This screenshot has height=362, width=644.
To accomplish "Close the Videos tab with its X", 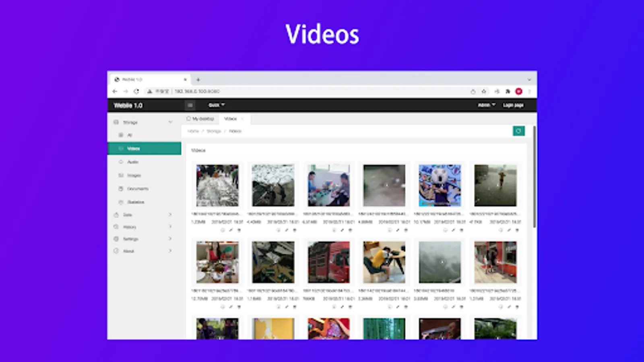I will (x=242, y=119).
